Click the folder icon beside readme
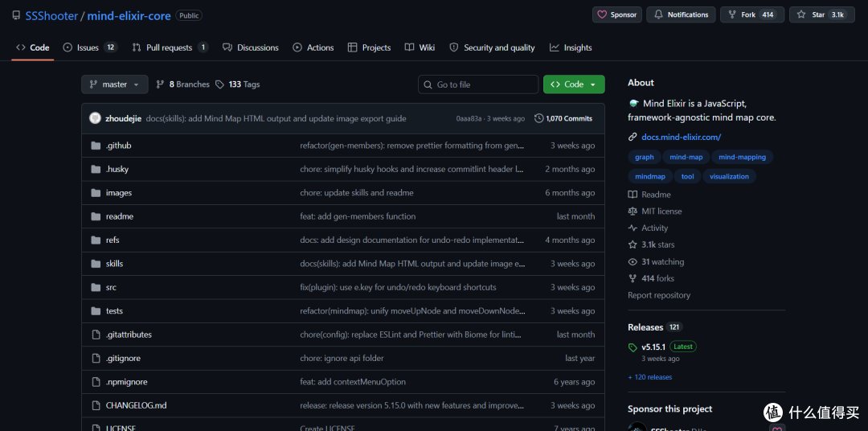 pos(96,216)
